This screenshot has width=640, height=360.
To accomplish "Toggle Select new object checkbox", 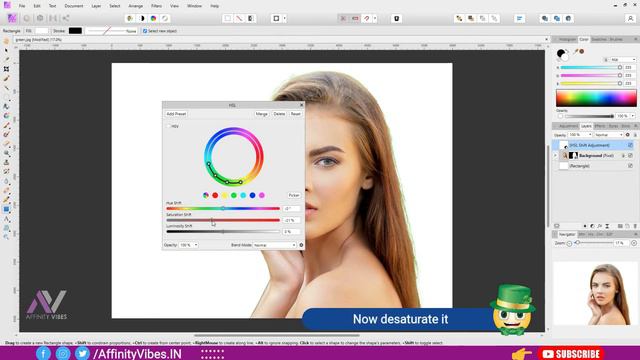I will [144, 31].
